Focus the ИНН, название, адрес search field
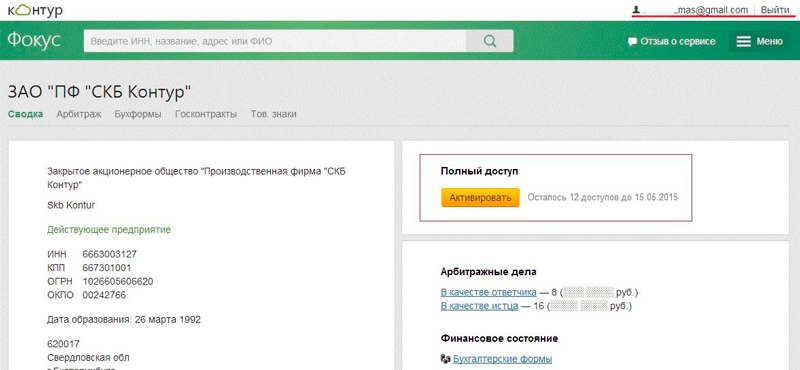Image resolution: width=800 pixels, height=370 pixels. pyautogui.click(x=276, y=41)
